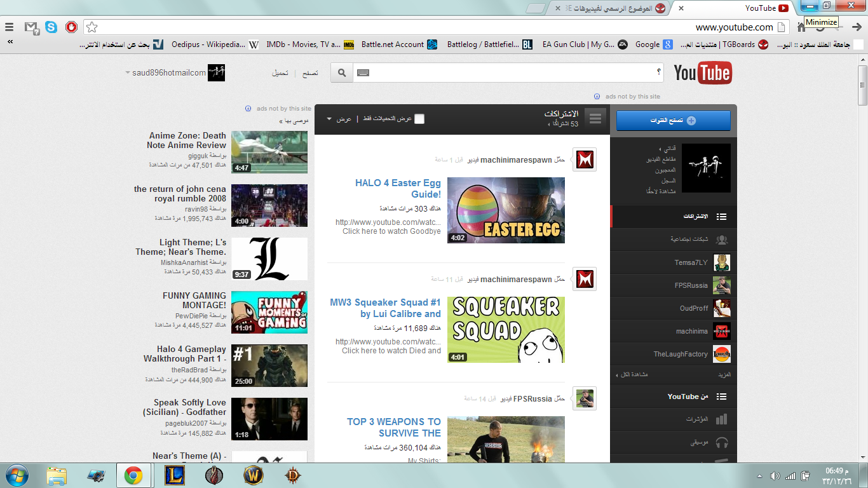The image size is (868, 488).
Task: Open the EA Gun Club bookmark
Action: [585, 44]
